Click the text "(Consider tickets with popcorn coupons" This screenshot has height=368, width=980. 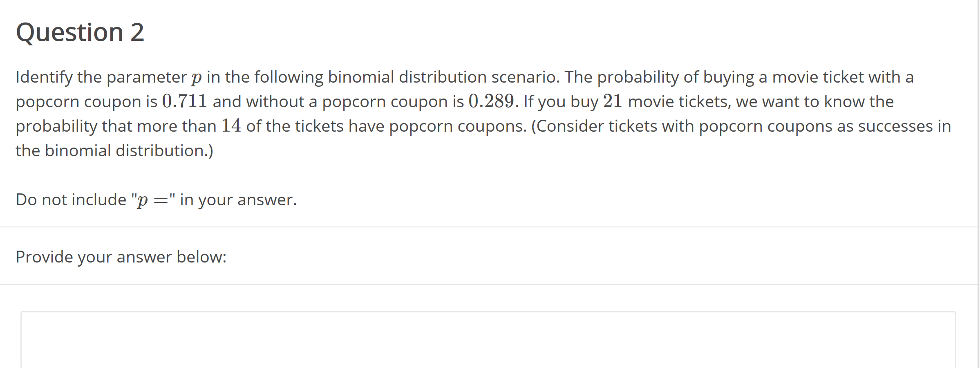click(681, 126)
